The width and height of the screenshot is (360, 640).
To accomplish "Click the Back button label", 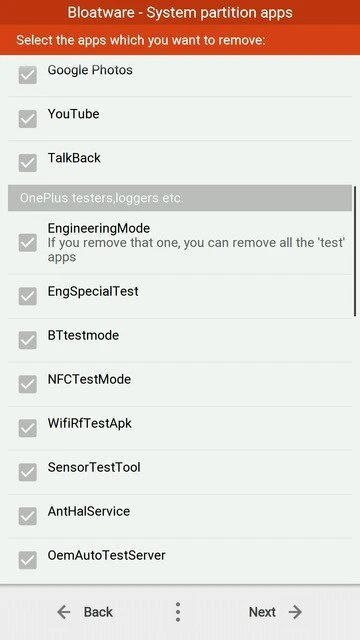I will point(98,612).
